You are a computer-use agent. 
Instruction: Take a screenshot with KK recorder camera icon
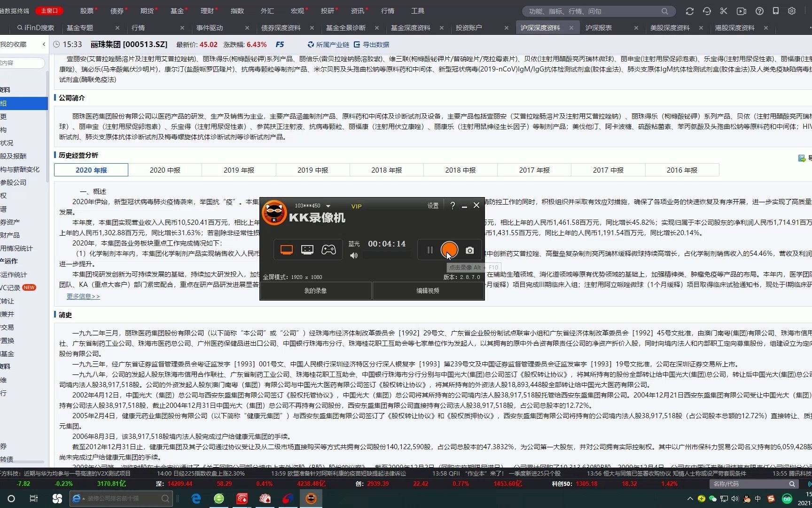pyautogui.click(x=469, y=250)
